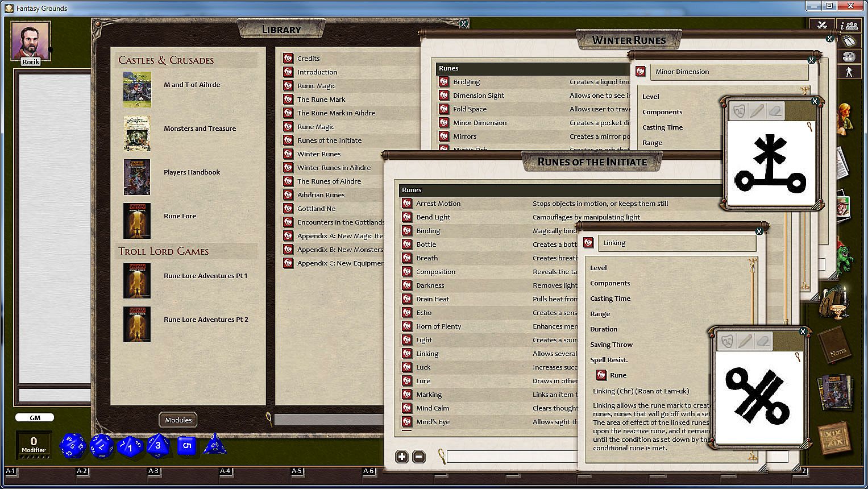868x489 pixels.
Task: Open the blonde woman characters icon
Action: pos(845,119)
